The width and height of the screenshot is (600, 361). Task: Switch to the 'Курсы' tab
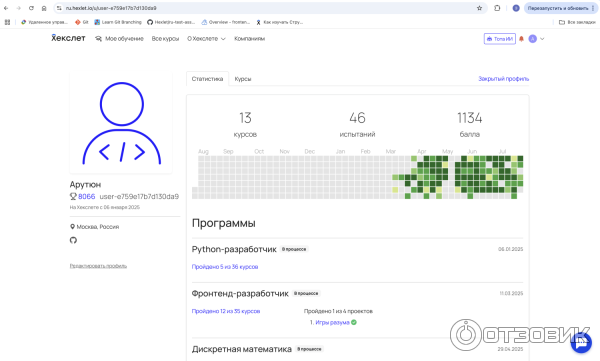(x=243, y=79)
